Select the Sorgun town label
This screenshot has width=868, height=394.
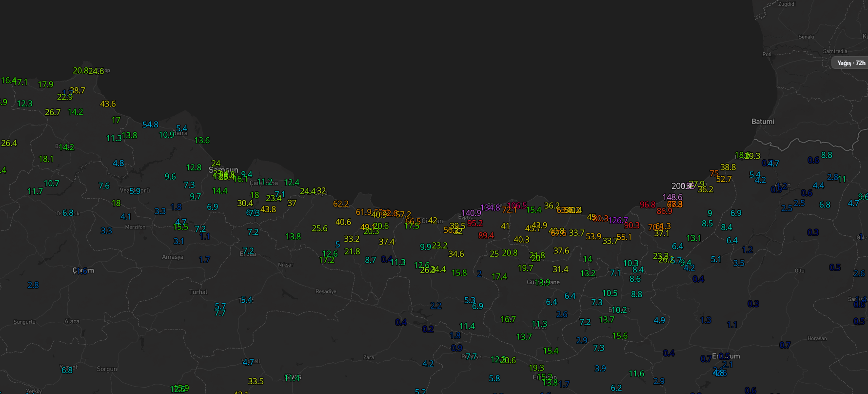point(107,369)
